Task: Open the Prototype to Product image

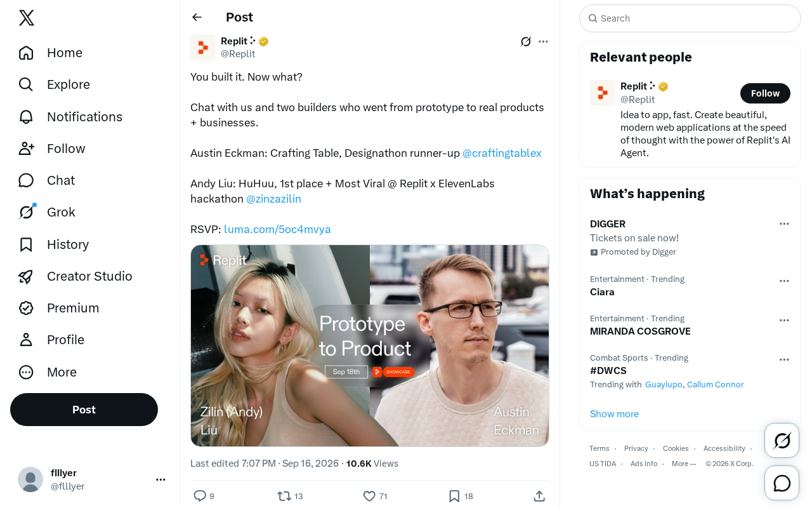Action: click(370, 345)
